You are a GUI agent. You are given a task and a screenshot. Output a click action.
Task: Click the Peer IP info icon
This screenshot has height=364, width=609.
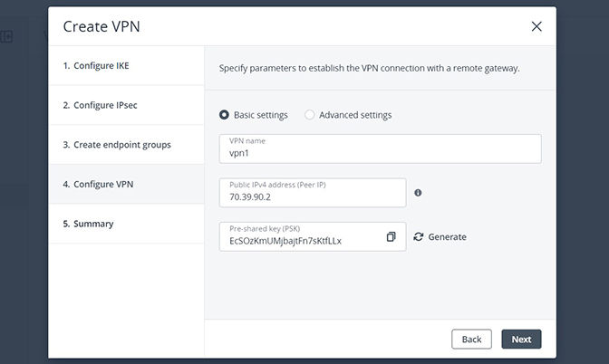[418, 193]
